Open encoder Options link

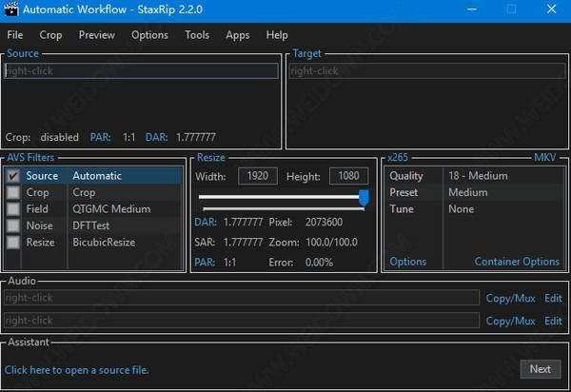coord(408,262)
